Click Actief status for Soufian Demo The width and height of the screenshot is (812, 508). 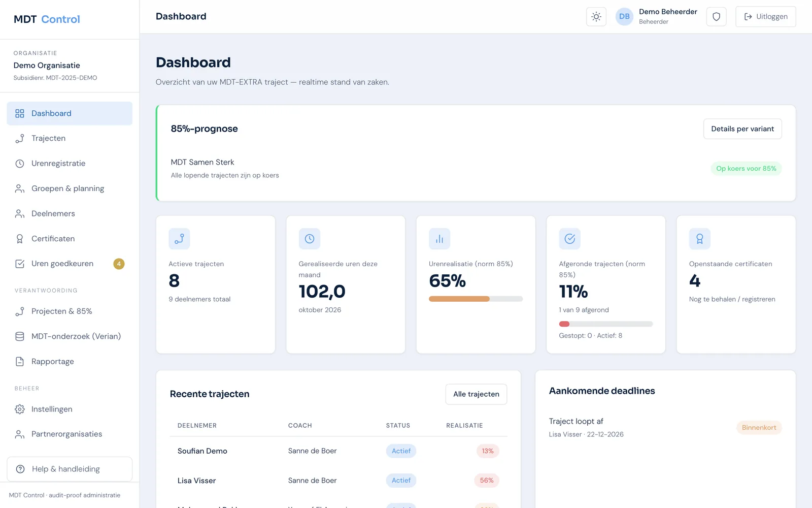click(x=401, y=451)
